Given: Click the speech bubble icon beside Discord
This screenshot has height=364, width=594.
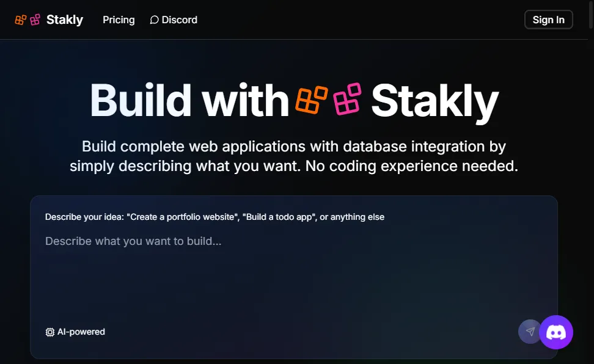Looking at the screenshot, I should tap(154, 20).
